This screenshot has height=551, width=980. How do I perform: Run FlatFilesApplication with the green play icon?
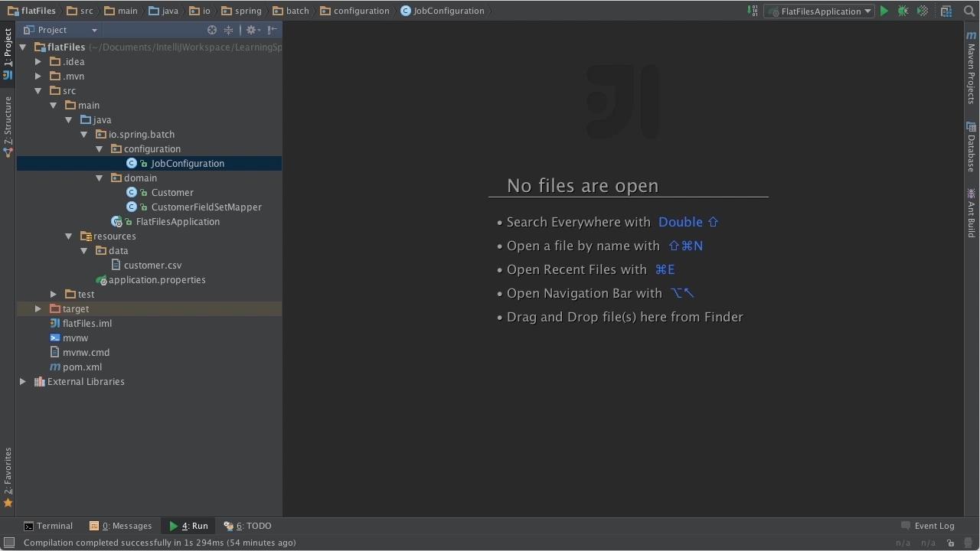884,11
